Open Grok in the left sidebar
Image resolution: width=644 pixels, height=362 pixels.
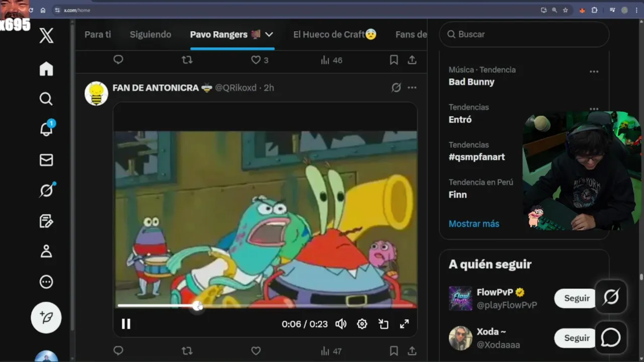46,191
